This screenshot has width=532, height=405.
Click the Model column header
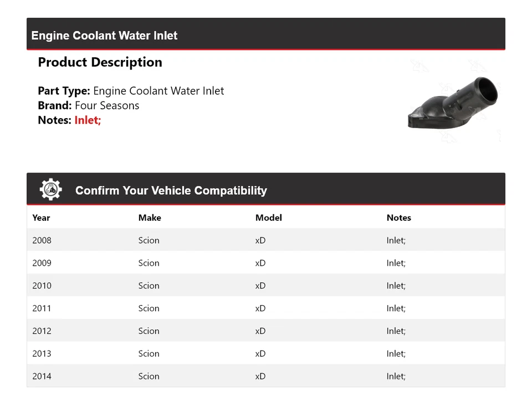(x=268, y=217)
